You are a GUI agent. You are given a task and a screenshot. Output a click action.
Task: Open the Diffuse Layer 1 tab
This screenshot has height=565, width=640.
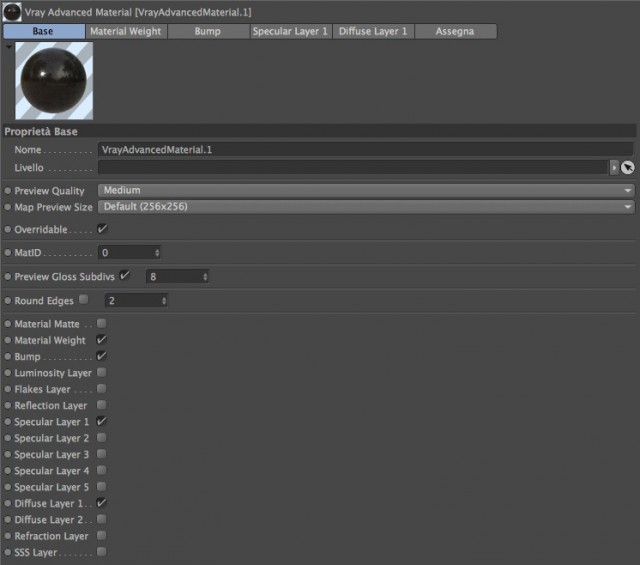pos(373,31)
